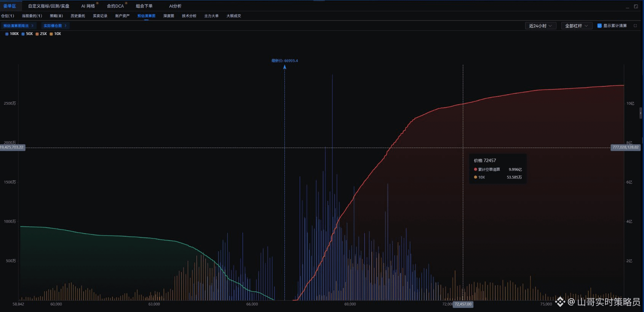
Task: Click the 63,000 x-axis price label
Action: pos(154,304)
